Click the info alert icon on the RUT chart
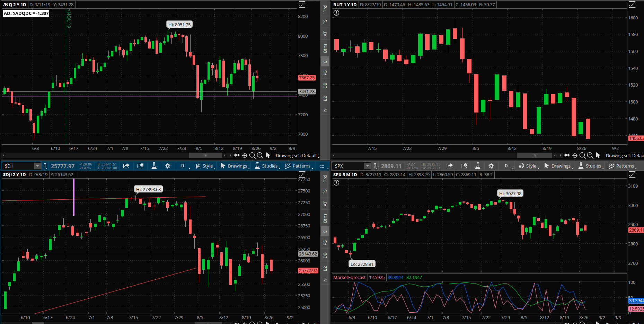644x324 pixels. (336, 13)
